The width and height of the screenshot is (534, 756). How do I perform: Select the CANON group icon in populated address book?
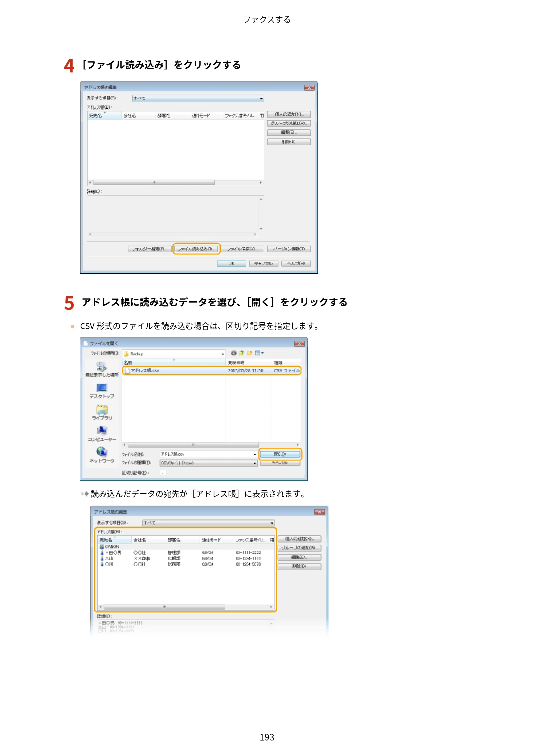(x=102, y=546)
